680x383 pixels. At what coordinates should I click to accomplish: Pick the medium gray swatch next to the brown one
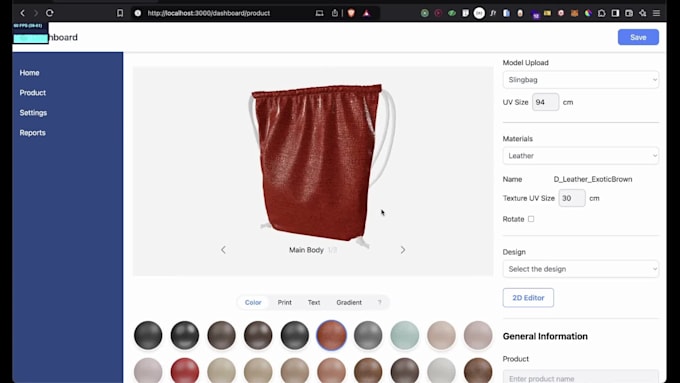(368, 335)
